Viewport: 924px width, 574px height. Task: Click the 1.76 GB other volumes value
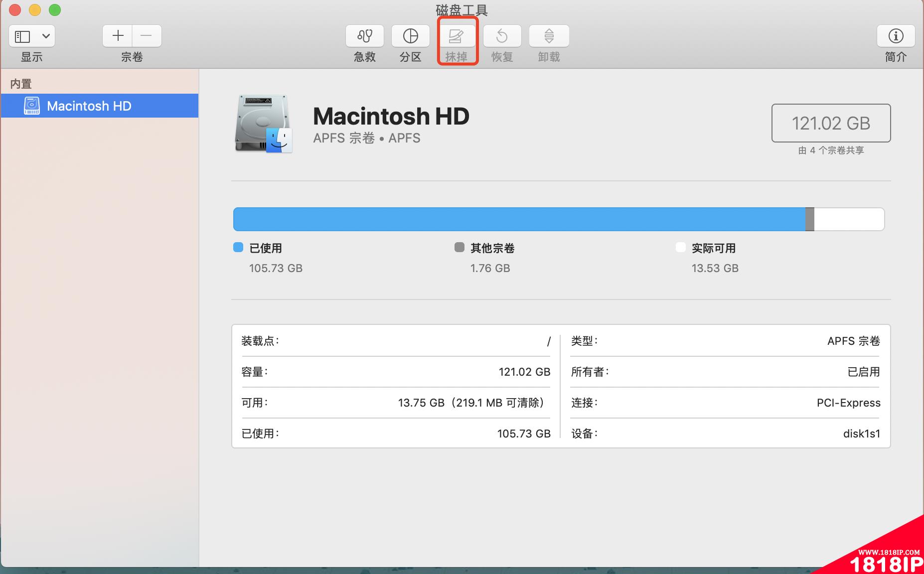click(x=490, y=268)
